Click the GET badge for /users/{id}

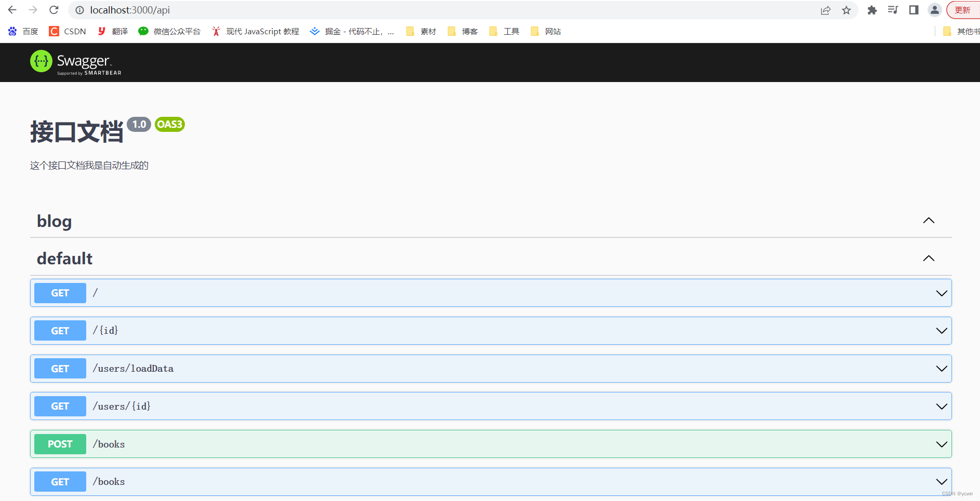point(60,406)
